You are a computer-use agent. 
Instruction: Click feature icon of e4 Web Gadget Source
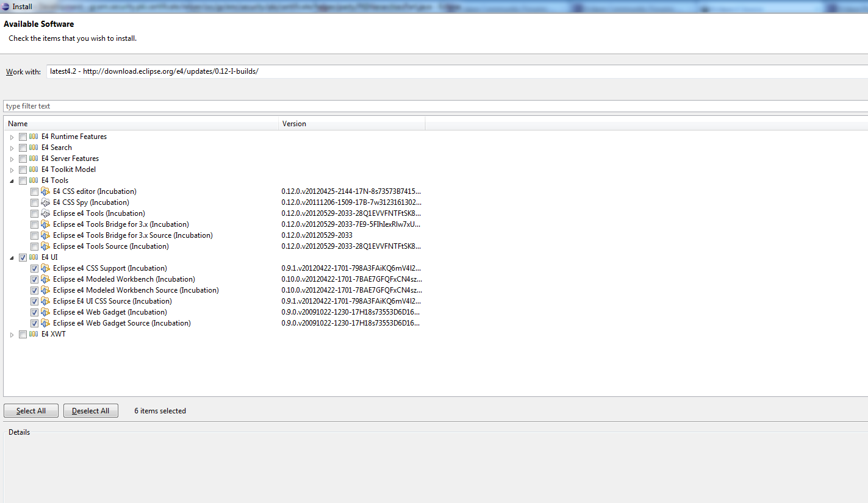tap(45, 323)
